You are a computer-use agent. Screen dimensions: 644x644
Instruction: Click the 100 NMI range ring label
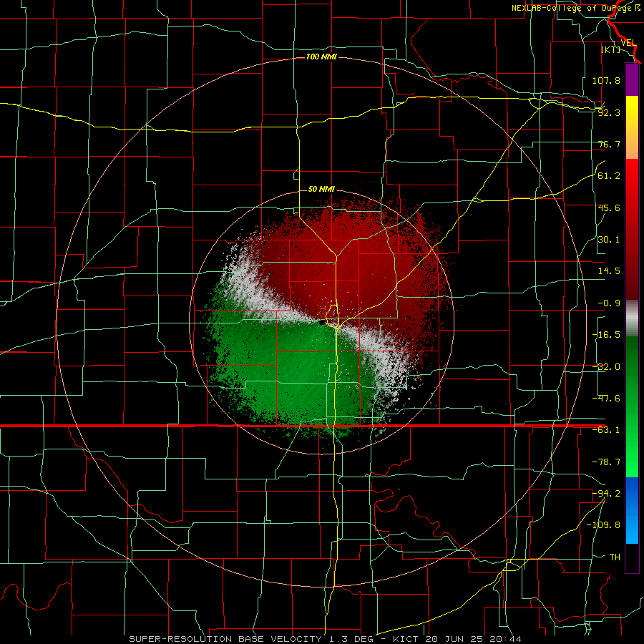[321, 57]
